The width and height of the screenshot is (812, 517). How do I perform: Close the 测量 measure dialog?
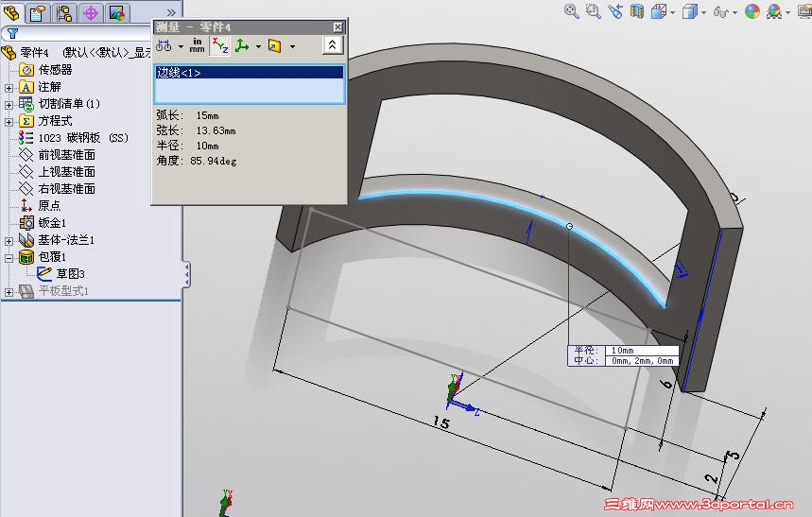[337, 27]
